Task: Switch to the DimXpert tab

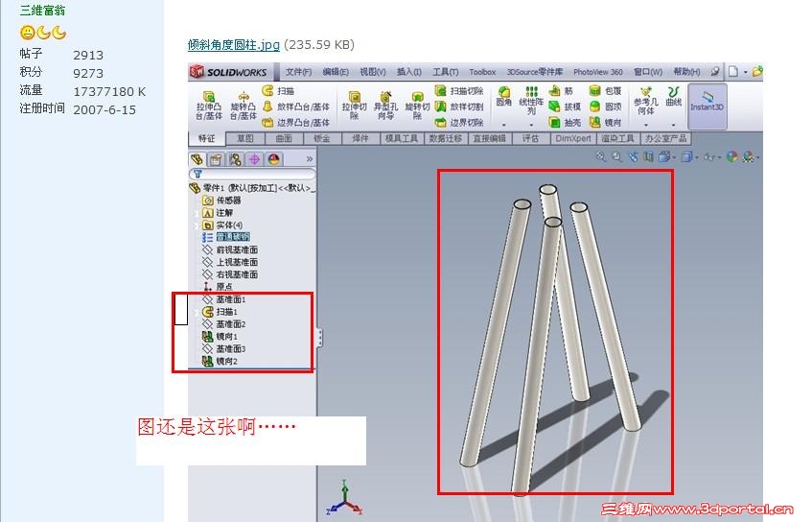Action: coord(572,138)
